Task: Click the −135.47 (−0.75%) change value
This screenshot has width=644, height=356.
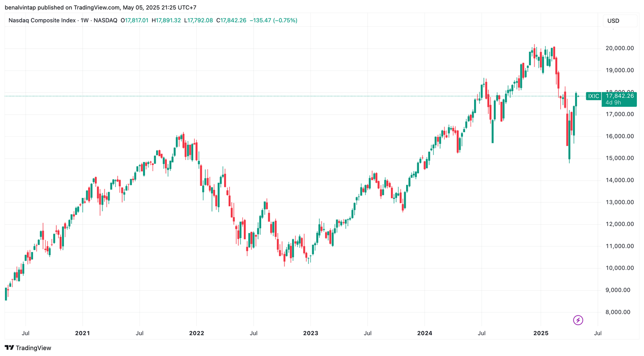Action: (273, 21)
